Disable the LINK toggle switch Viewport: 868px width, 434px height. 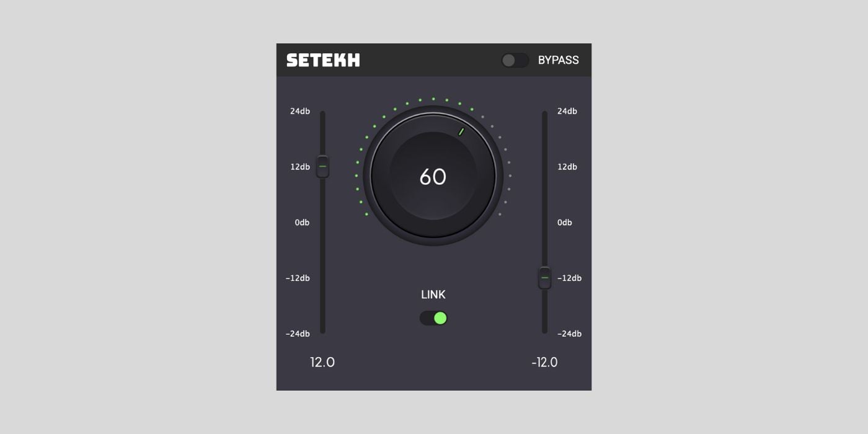433,318
